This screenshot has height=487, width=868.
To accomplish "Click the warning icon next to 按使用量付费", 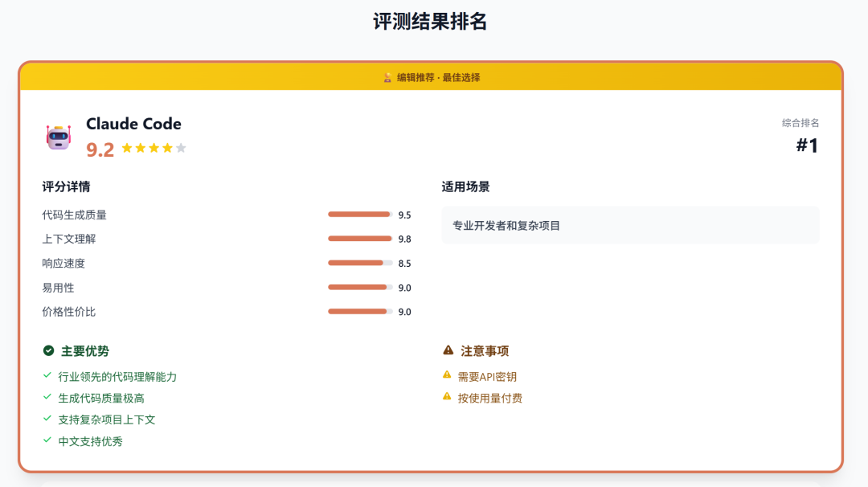I will click(x=448, y=397).
